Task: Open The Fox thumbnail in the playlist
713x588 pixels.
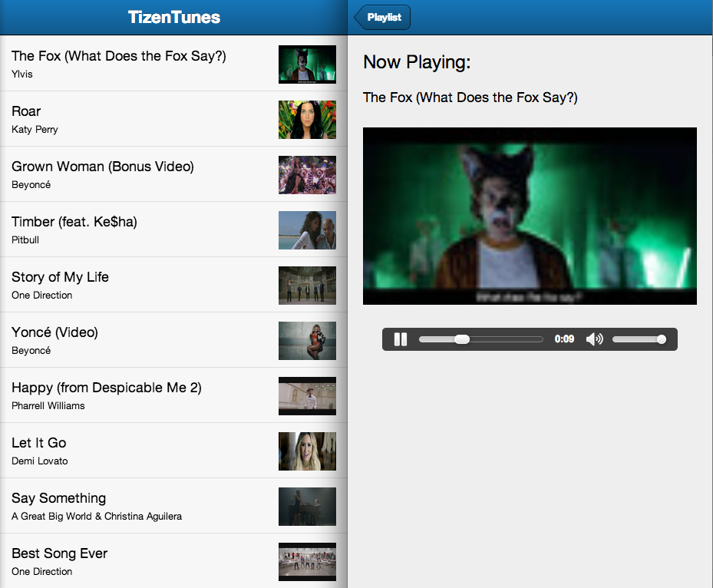Action: [x=308, y=64]
